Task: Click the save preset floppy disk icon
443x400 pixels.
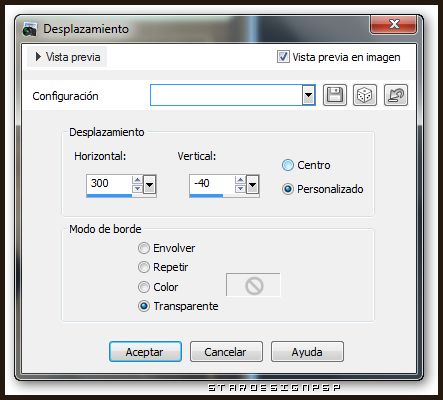Action: 335,95
